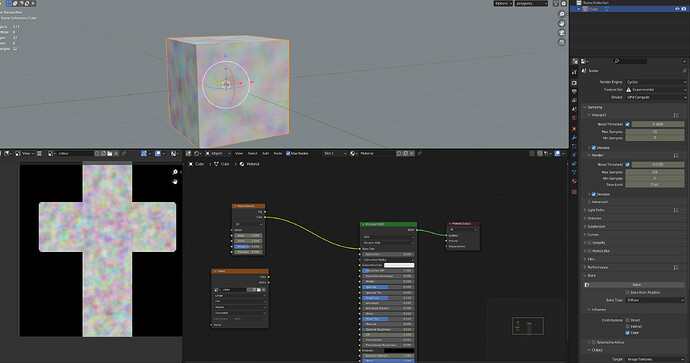Toggle the Use Nodes checkbox
690x363 pixels.
288,153
